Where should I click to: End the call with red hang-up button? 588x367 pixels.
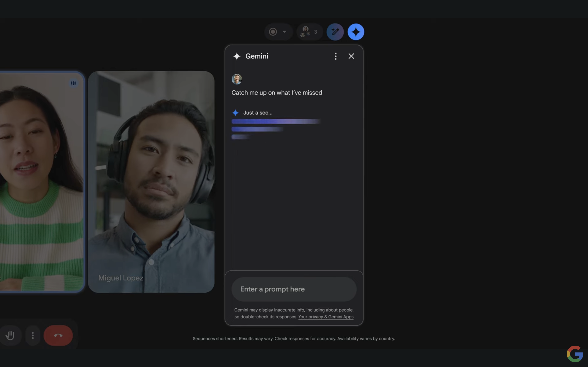[x=58, y=335]
